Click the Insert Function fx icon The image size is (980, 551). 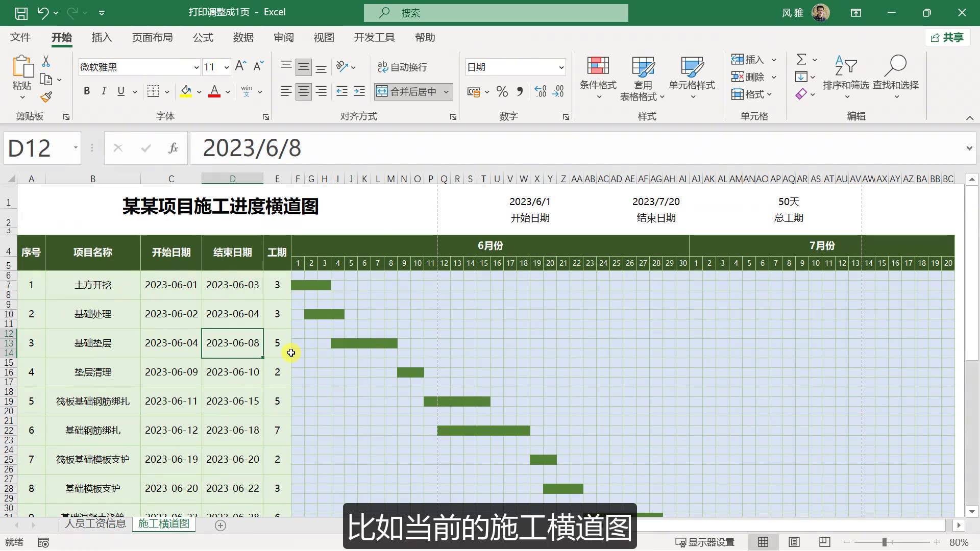tap(173, 148)
